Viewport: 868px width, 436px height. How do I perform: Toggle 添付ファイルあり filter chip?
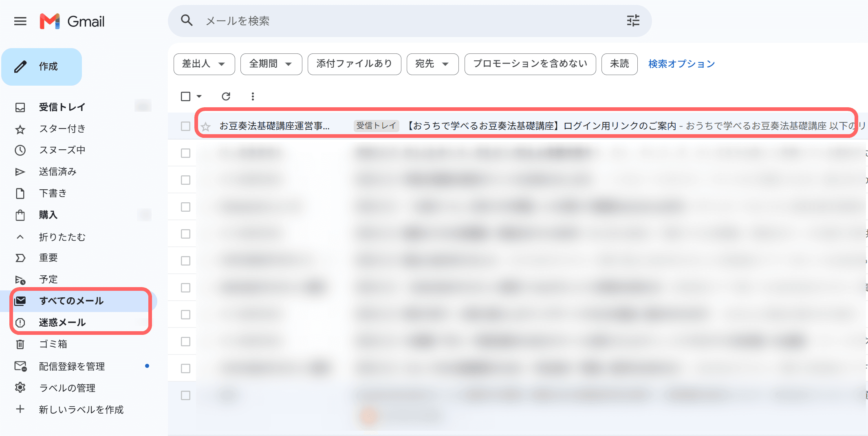pyautogui.click(x=354, y=64)
